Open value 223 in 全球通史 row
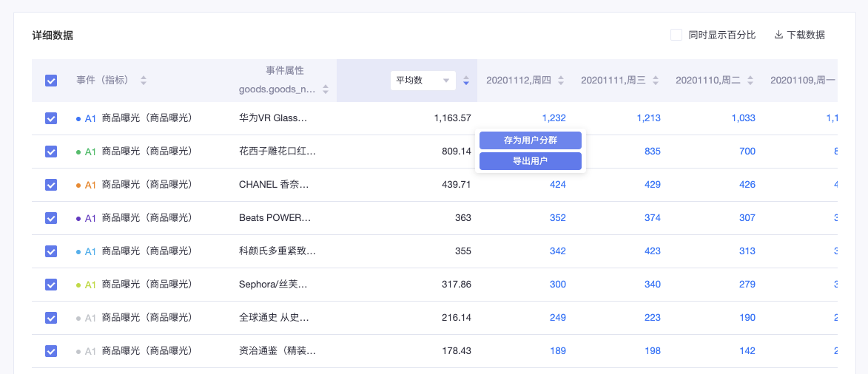 click(x=653, y=317)
